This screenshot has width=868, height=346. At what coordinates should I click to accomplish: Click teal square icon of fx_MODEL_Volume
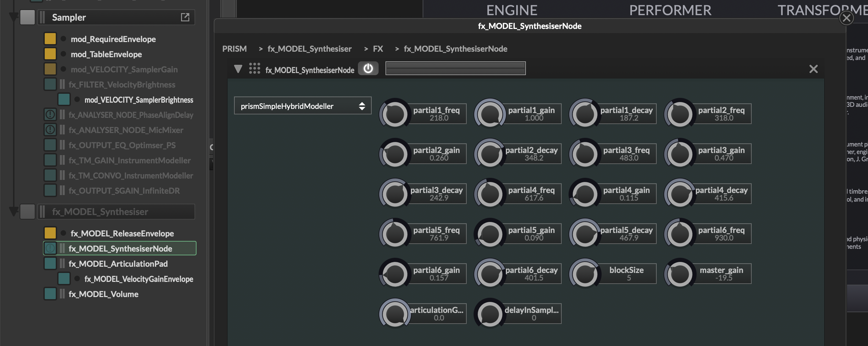(50, 294)
